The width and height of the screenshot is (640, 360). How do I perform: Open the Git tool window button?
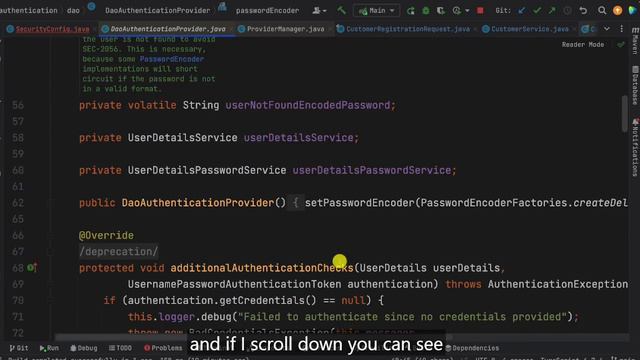pyautogui.click(x=19, y=348)
